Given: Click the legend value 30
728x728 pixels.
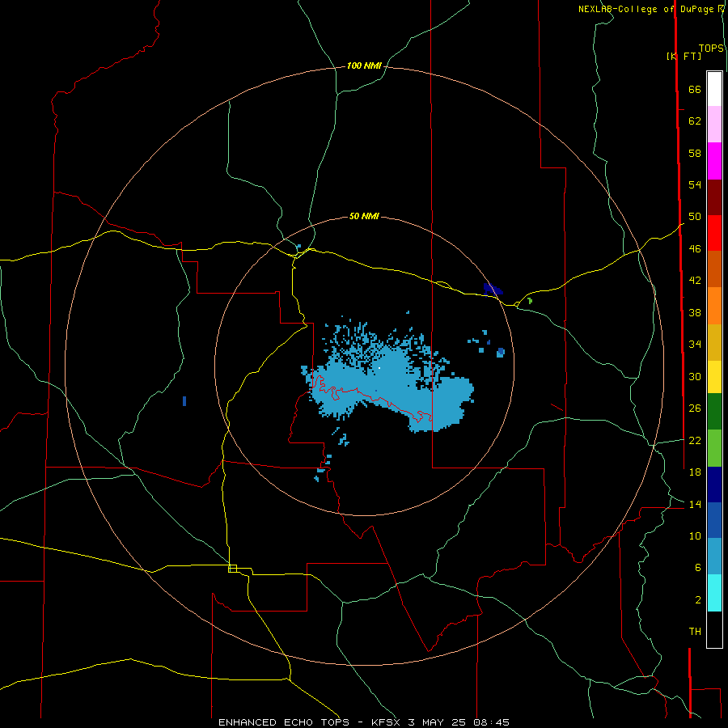Looking at the screenshot, I should coord(695,376).
